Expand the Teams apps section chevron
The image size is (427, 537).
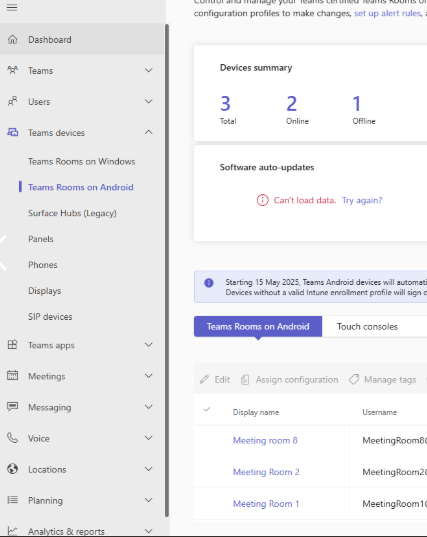[x=149, y=345]
